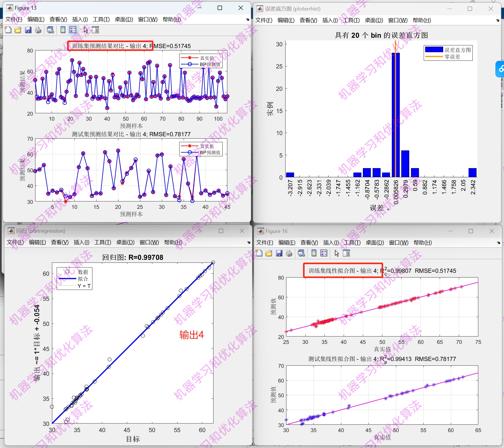Open a saved figure file in Figure 13
This screenshot has height=448, width=504.
(18, 30)
